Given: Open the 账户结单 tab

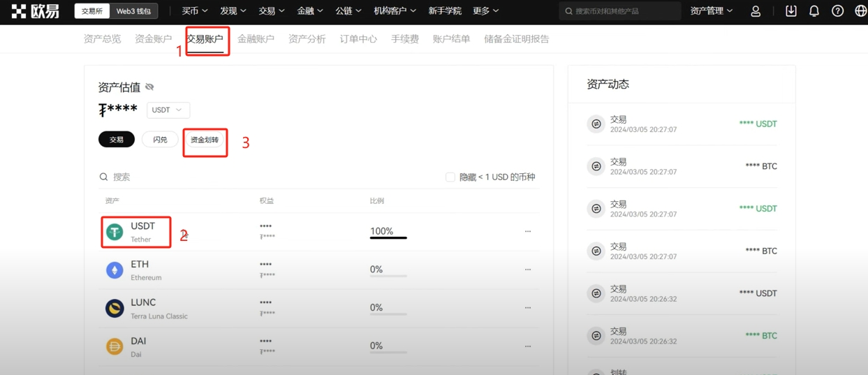Looking at the screenshot, I should (451, 39).
